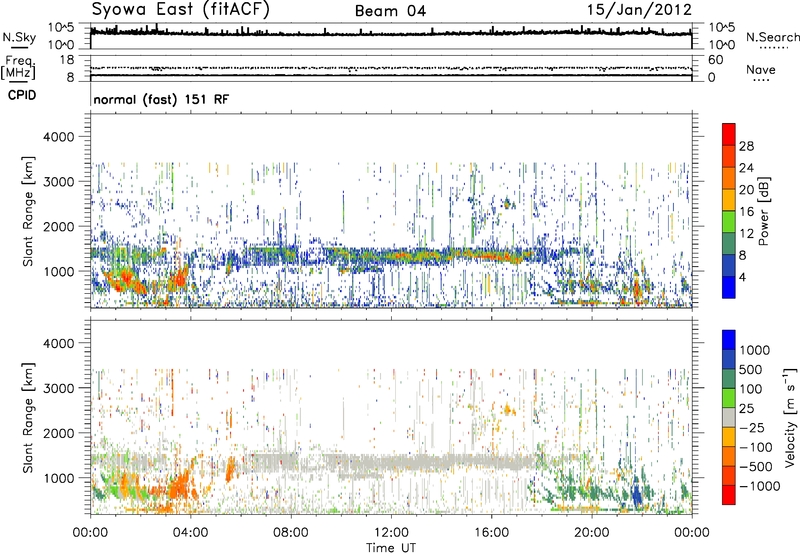Image resolution: width=800 pixels, height=554 pixels.
Task: Click the '18' frequency axis label
Action: click(x=67, y=60)
